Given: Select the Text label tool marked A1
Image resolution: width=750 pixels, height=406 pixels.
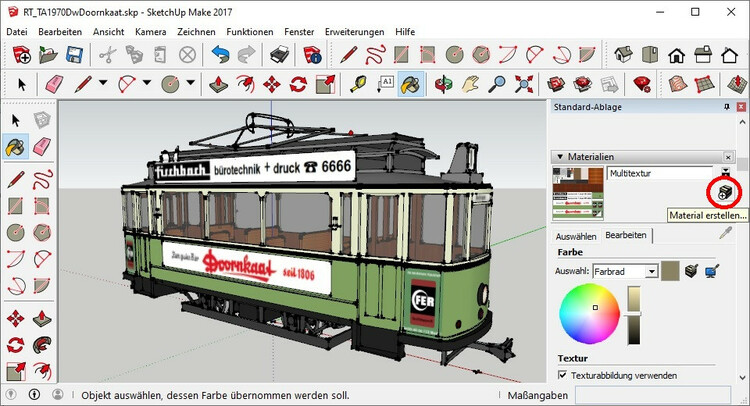Looking at the screenshot, I should point(385,84).
